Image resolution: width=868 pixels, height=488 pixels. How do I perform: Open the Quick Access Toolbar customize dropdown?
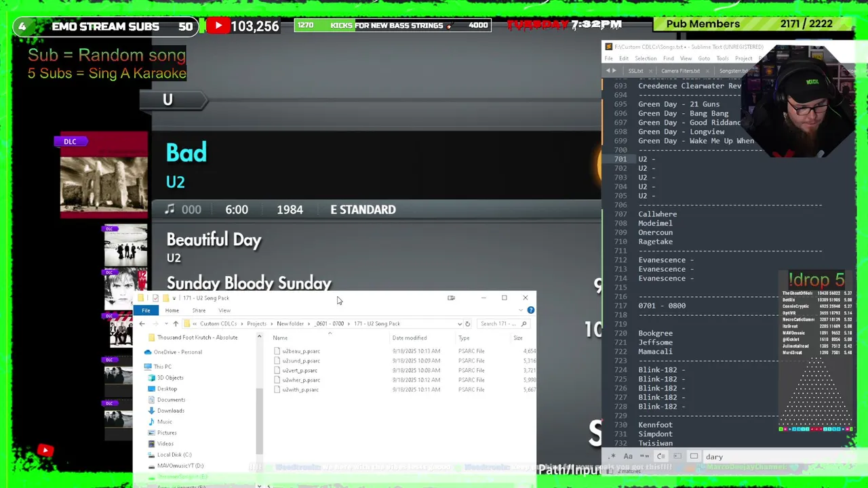174,298
